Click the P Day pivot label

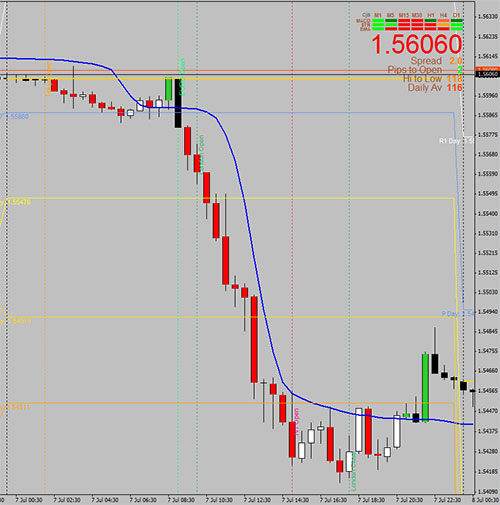(x=457, y=314)
